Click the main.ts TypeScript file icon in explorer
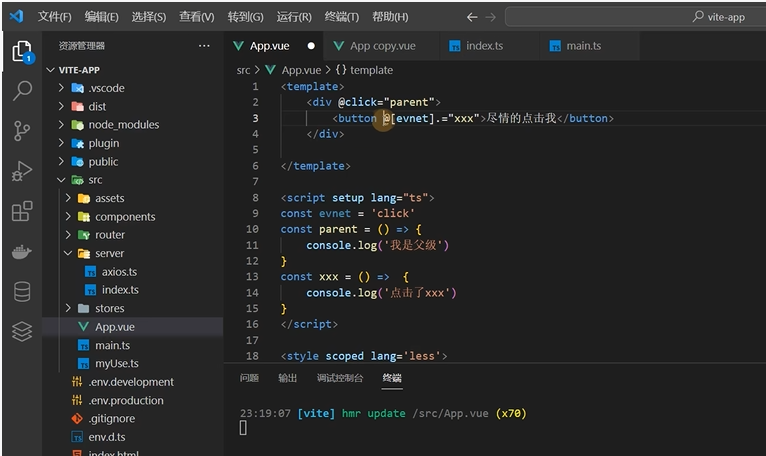This screenshot has height=456, width=766. (84, 345)
